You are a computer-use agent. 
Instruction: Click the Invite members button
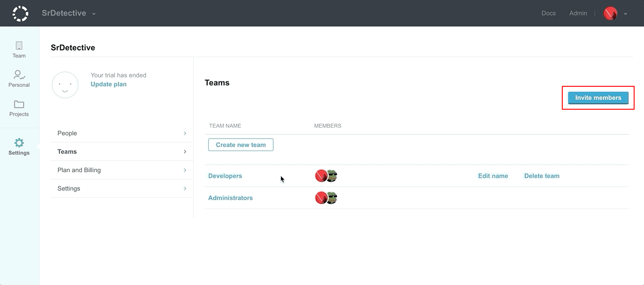coord(598,98)
